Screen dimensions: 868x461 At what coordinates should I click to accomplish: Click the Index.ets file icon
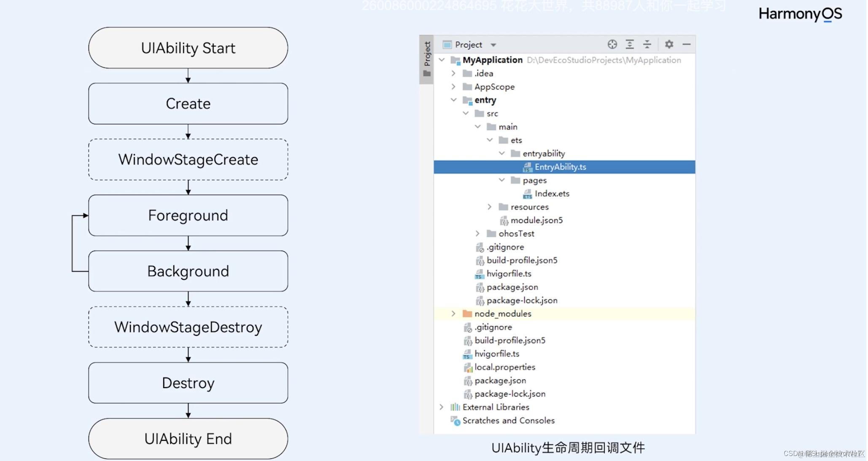click(527, 194)
